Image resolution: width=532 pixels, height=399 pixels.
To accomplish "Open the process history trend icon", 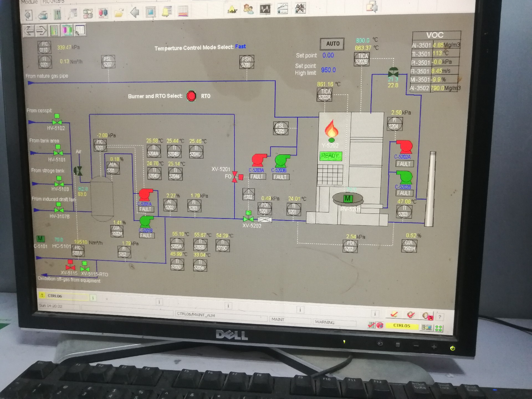I will point(282,9).
